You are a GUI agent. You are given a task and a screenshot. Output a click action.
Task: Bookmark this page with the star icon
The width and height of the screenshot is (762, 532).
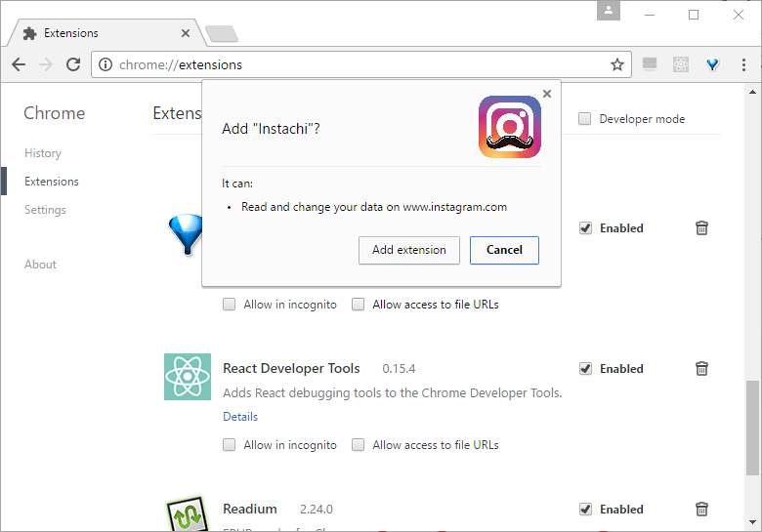pos(617,64)
